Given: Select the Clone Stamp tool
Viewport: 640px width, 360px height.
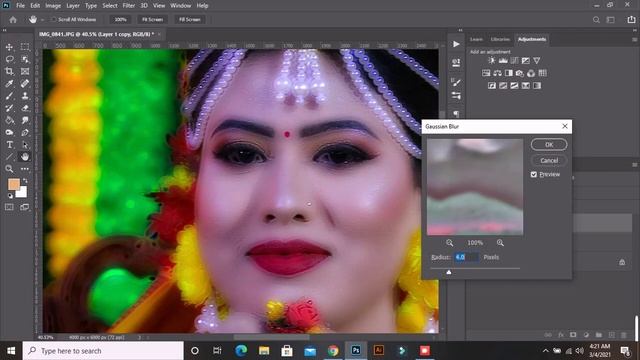Looking at the screenshot, I should click(25, 96).
